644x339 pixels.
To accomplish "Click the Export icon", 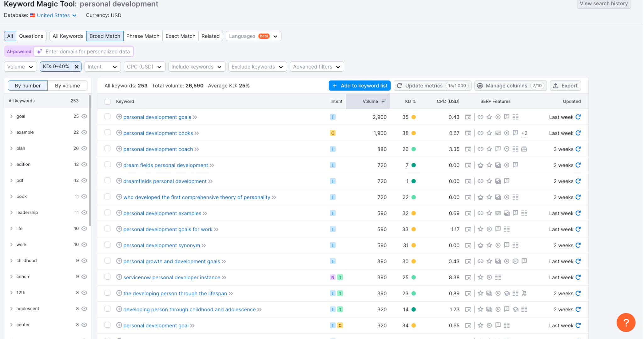I will coord(556,86).
